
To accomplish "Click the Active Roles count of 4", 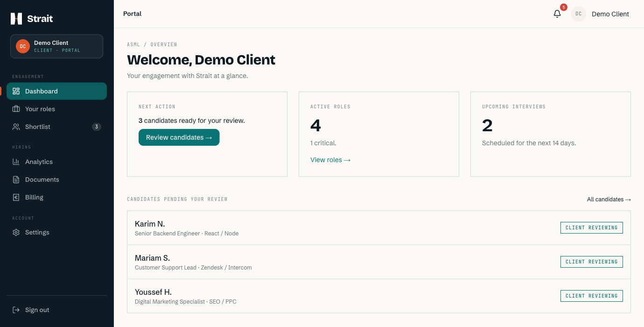I will [316, 125].
